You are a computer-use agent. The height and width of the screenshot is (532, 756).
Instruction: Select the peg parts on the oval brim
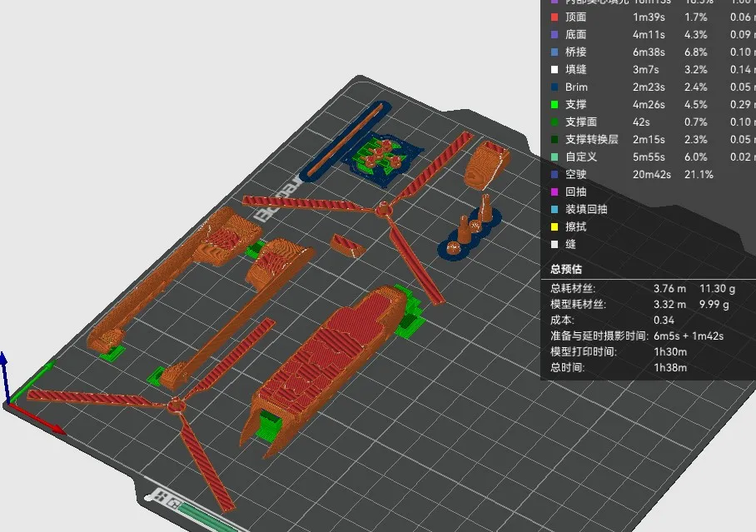[470, 229]
